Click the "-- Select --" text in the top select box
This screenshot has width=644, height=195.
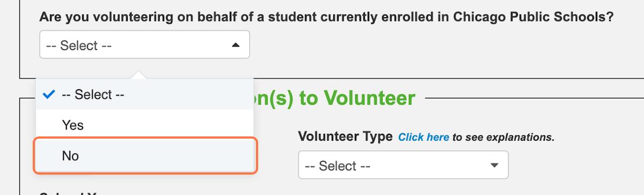pyautogui.click(x=79, y=46)
